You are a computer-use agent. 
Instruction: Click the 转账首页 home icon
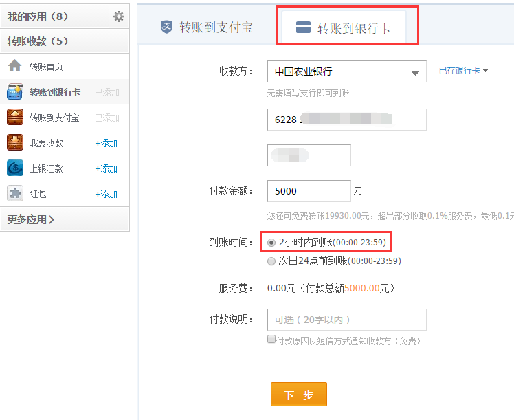pos(14,65)
